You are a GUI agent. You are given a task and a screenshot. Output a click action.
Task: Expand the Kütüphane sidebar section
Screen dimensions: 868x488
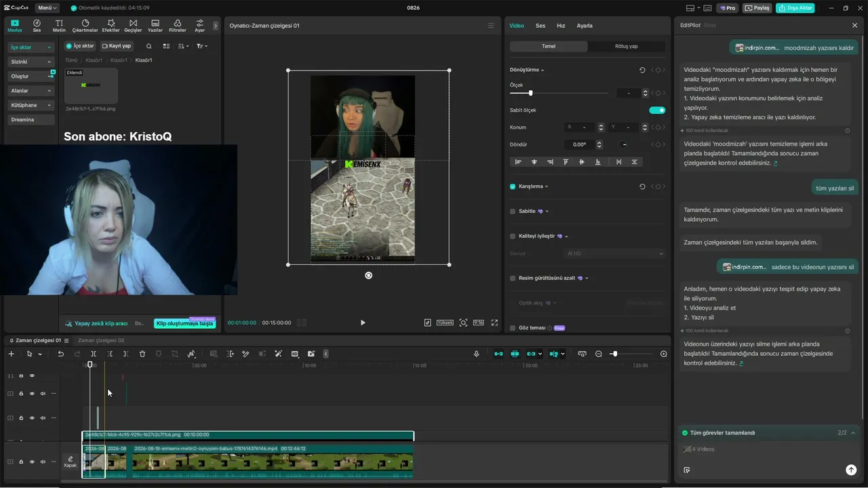pos(31,105)
